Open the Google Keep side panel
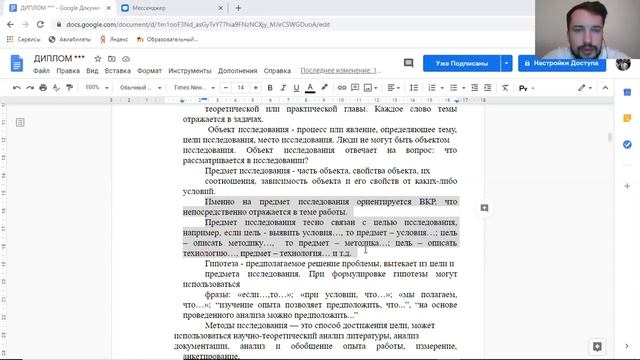Screen dimensions: 640x360 click(627, 118)
